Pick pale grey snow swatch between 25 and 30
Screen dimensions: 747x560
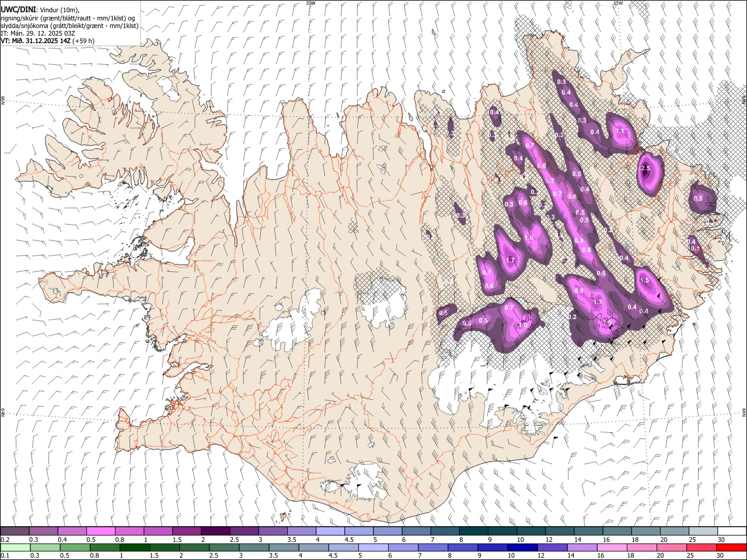coord(704,531)
